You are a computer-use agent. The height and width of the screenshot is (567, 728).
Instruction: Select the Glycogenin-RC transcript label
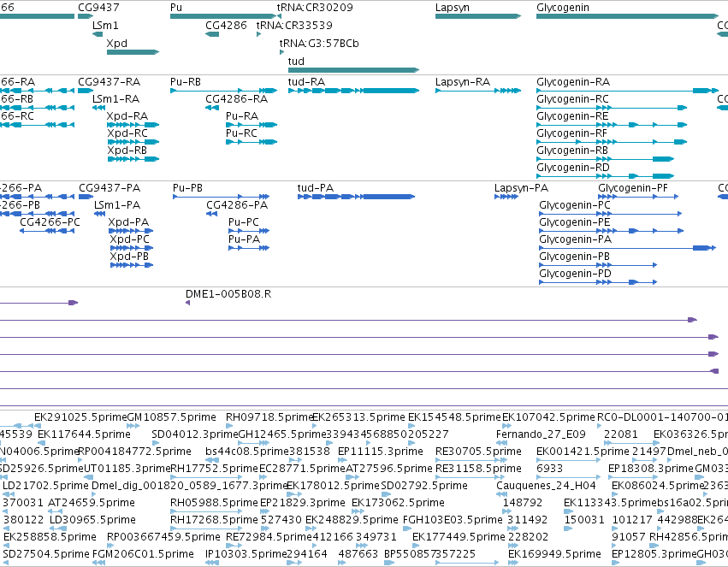click(572, 99)
